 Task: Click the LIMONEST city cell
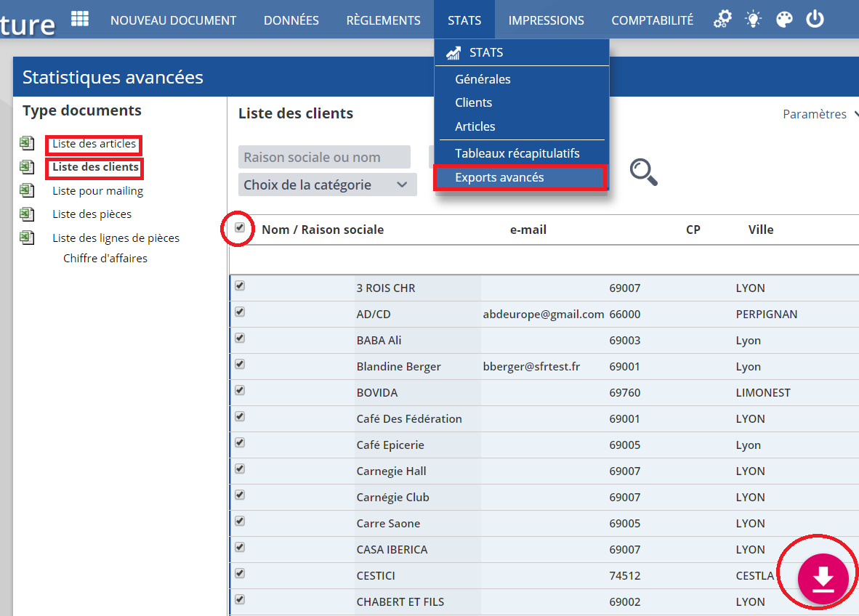pyautogui.click(x=762, y=392)
